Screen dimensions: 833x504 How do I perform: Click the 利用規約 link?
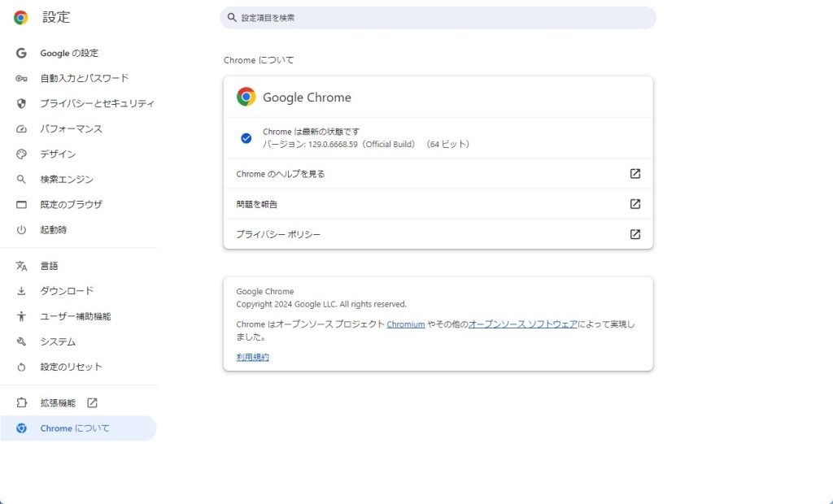252,357
